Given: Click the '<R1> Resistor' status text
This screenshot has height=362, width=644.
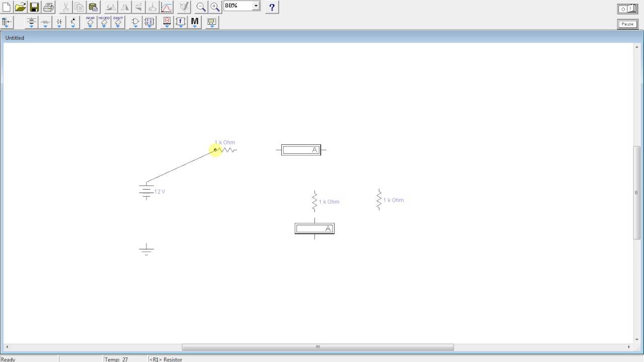Looking at the screenshot, I should tap(166, 359).
